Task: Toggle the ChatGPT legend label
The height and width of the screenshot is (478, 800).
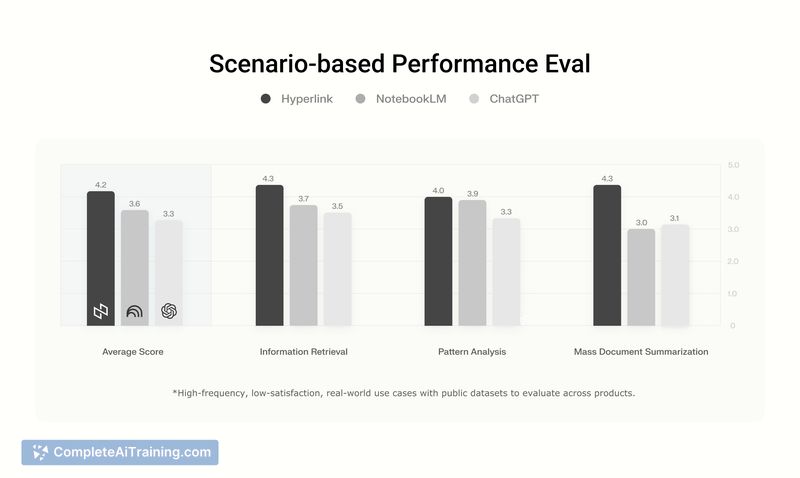Action: [514, 99]
